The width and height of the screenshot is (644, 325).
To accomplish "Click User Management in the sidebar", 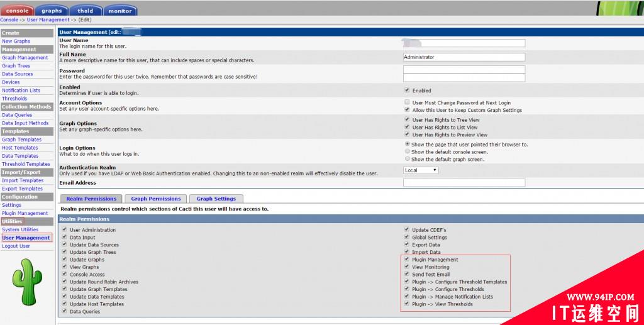I will coord(26,238).
